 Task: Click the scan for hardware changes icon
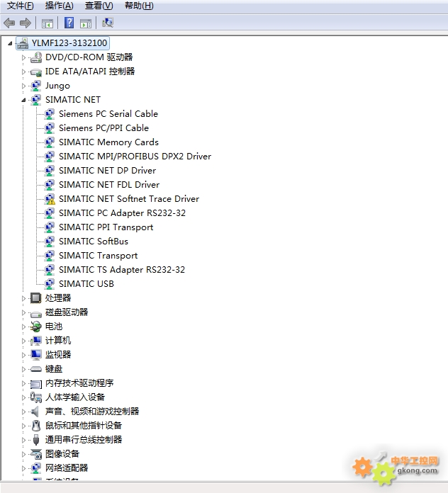coord(107,23)
